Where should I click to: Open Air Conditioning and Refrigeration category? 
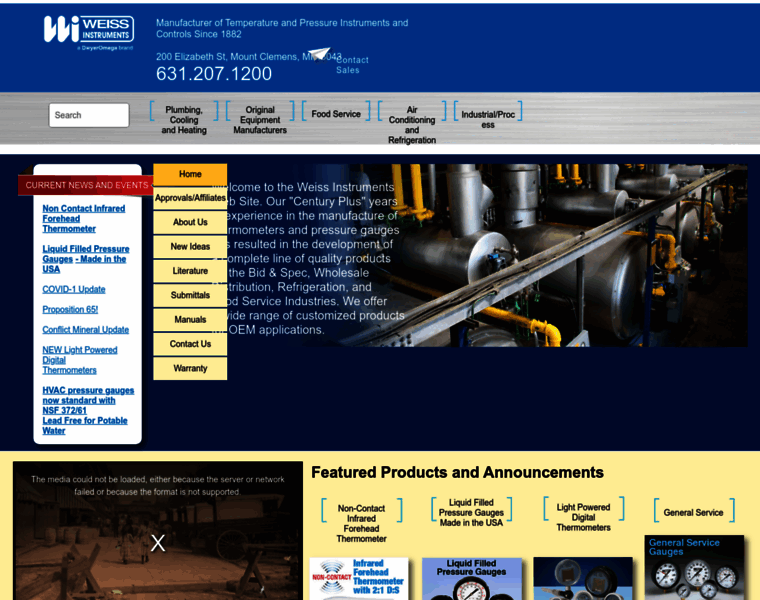pos(412,125)
